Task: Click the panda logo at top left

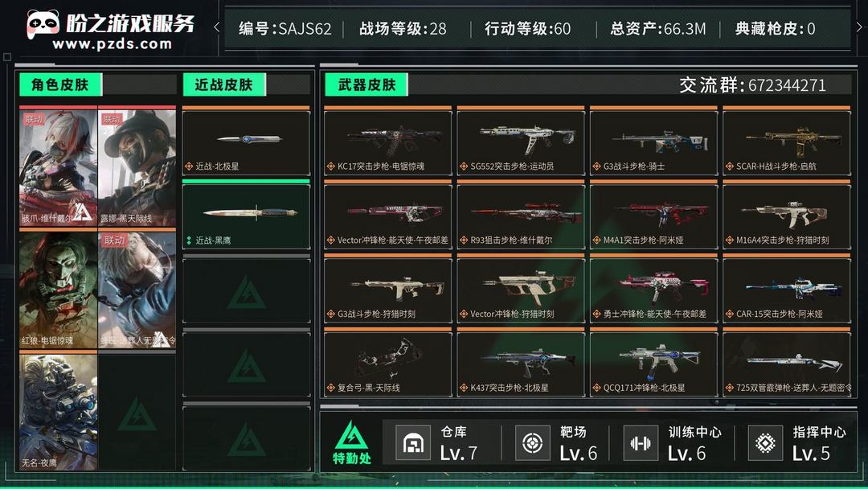Action: 43,24
